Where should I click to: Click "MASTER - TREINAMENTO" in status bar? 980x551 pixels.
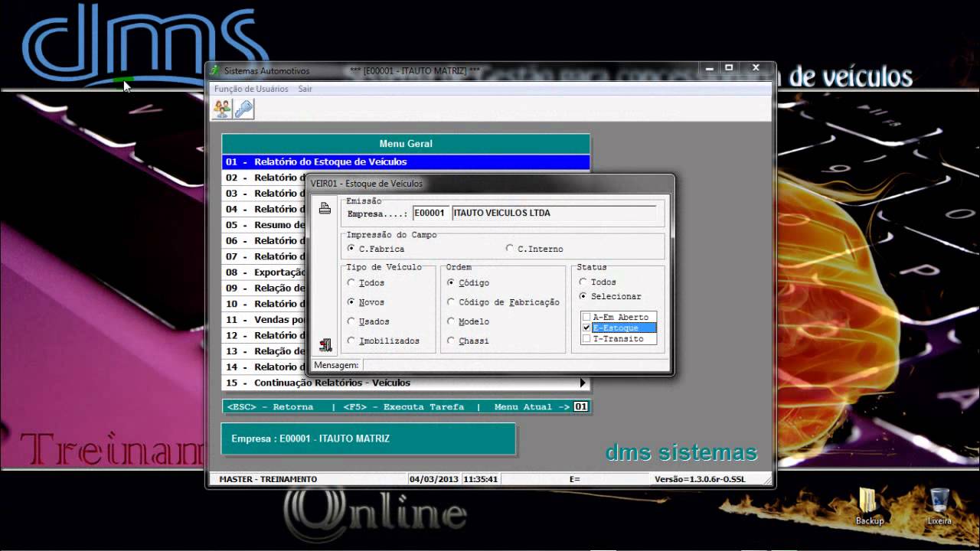(268, 479)
